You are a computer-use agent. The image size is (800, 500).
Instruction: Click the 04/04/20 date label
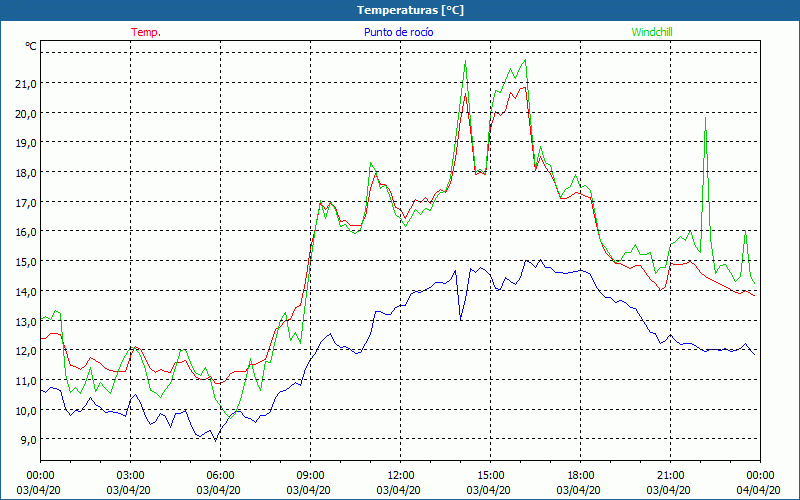point(759,490)
